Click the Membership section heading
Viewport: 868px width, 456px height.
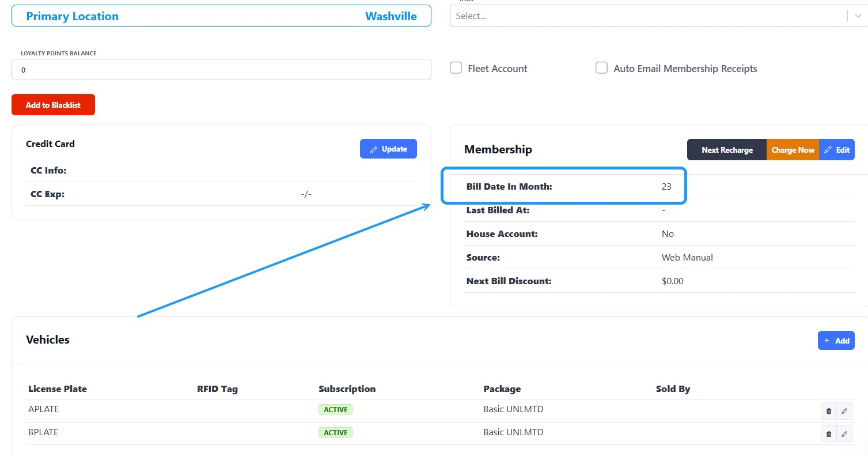498,149
